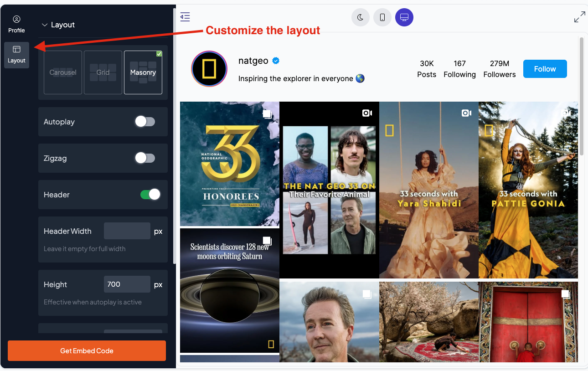Turn on the Autoplay switch

coord(145,122)
